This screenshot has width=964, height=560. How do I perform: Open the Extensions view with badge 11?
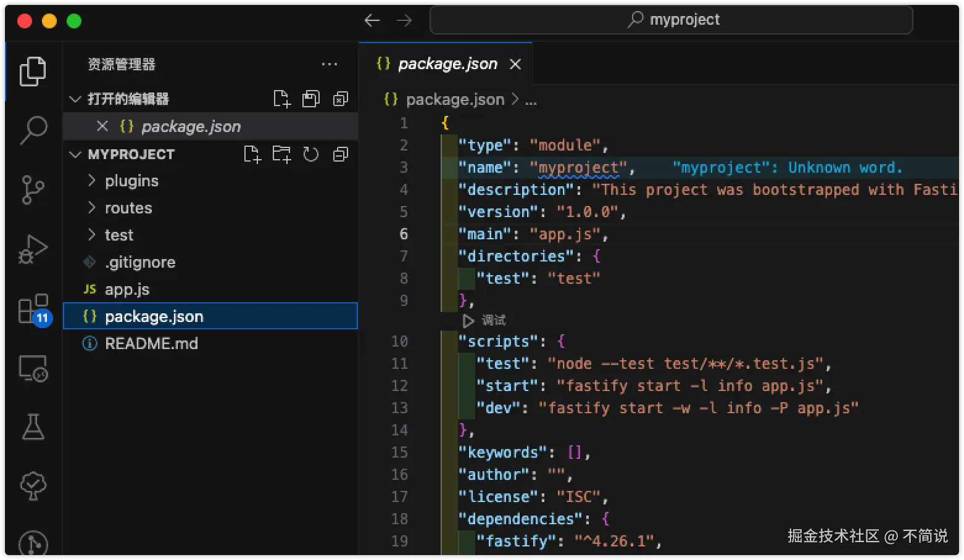33,308
